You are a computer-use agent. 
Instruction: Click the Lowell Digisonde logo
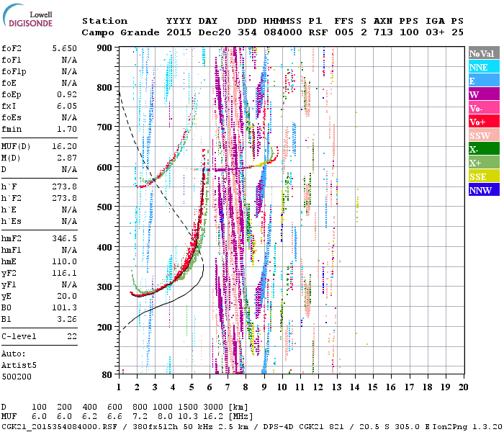coord(27,16)
